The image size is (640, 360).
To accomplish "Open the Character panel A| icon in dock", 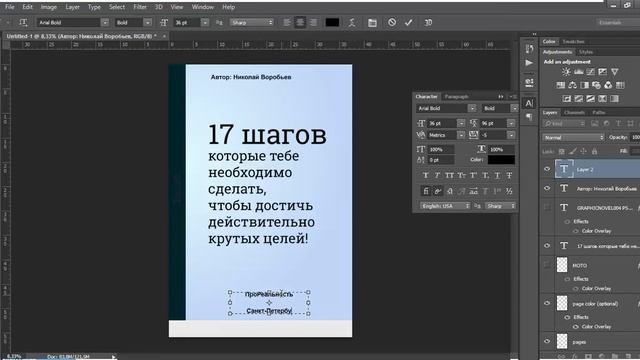I will coord(529,103).
